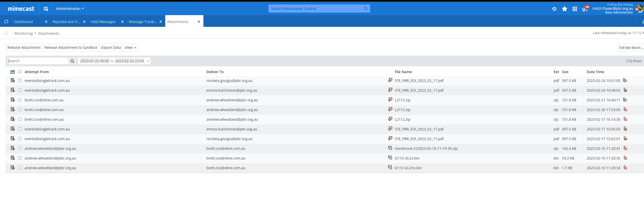Open message details icon for 10:48:03 row
Screen dimensions: 644x201
pos(13,90)
